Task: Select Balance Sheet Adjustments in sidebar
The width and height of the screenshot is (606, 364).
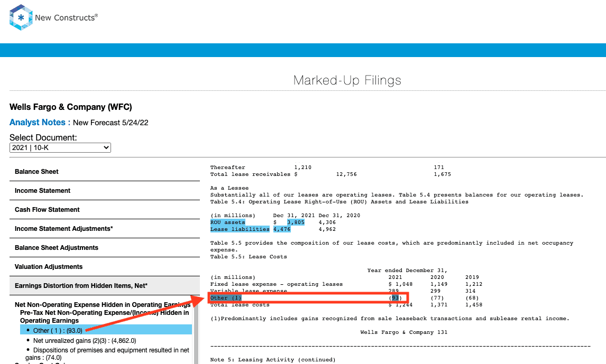Action: point(104,247)
